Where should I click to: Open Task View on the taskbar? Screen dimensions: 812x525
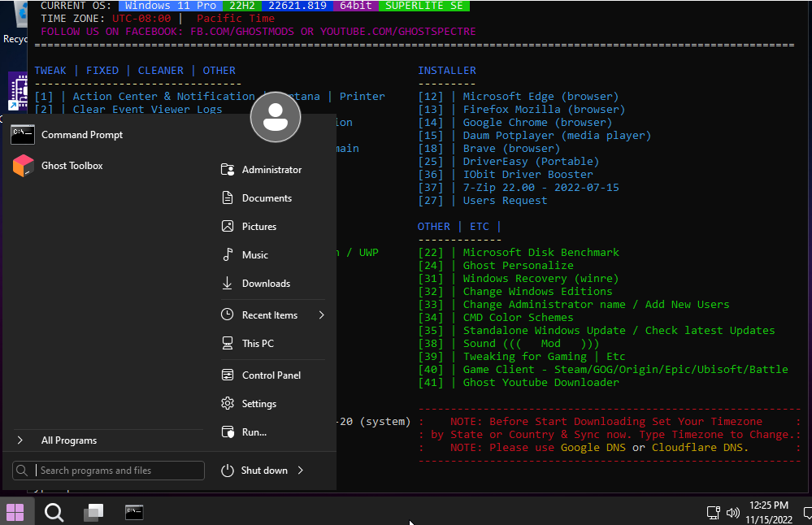(94, 512)
